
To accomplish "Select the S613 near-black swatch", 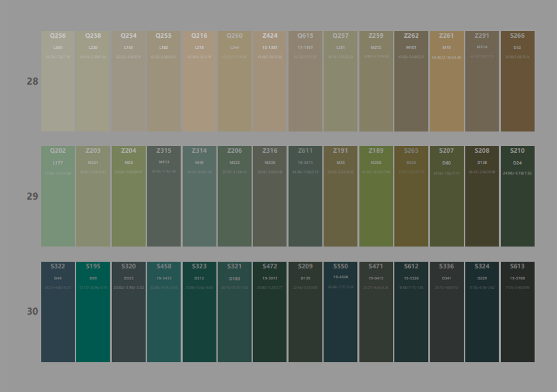I will tap(517, 312).
